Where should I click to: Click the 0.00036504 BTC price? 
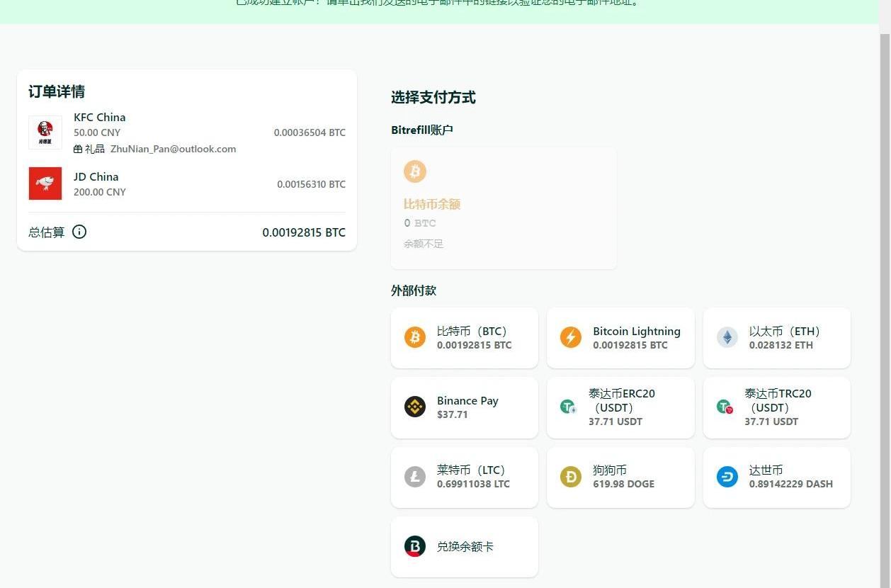(x=310, y=132)
